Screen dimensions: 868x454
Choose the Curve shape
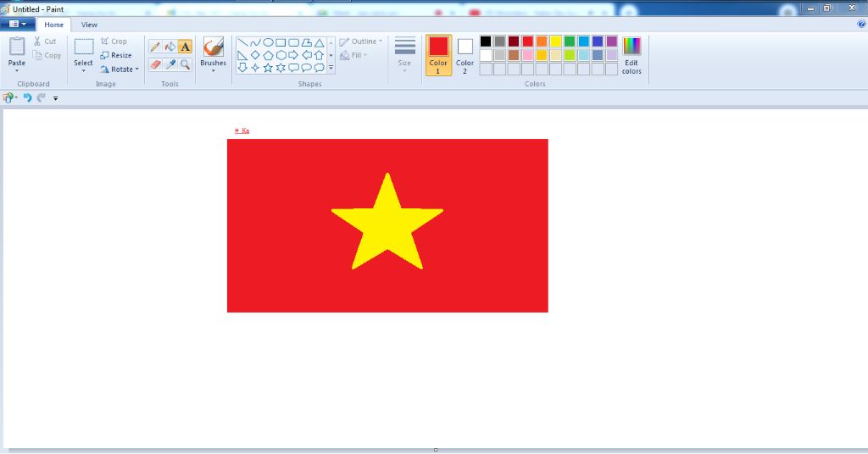tap(255, 42)
